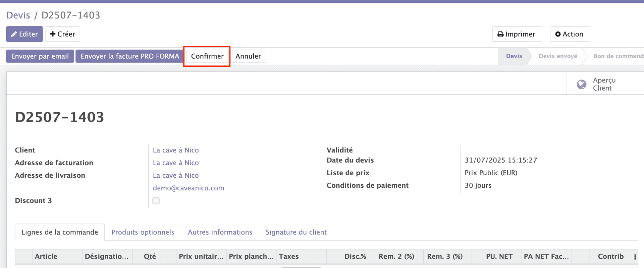The width and height of the screenshot is (644, 268).
Task: Go back to Devis breadcrumb
Action: tap(18, 15)
